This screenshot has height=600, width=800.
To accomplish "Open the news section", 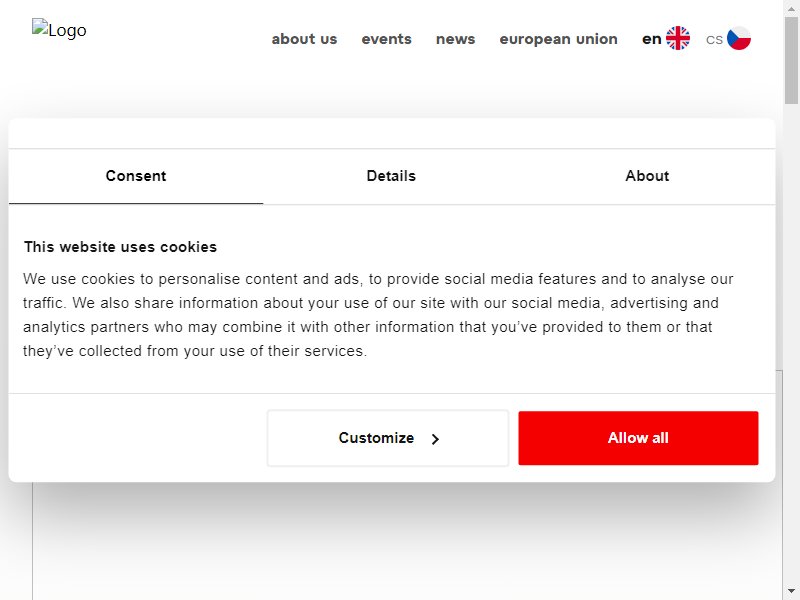I will click(x=455, y=39).
